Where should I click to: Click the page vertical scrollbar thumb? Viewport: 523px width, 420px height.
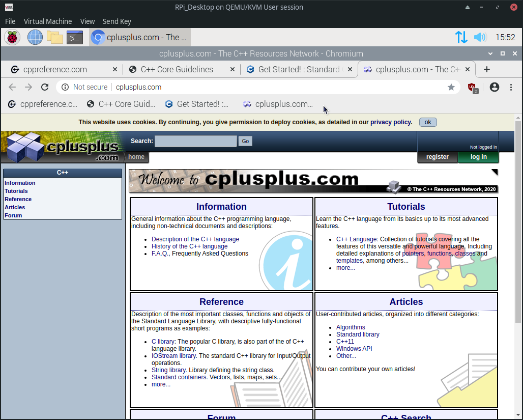point(518,222)
